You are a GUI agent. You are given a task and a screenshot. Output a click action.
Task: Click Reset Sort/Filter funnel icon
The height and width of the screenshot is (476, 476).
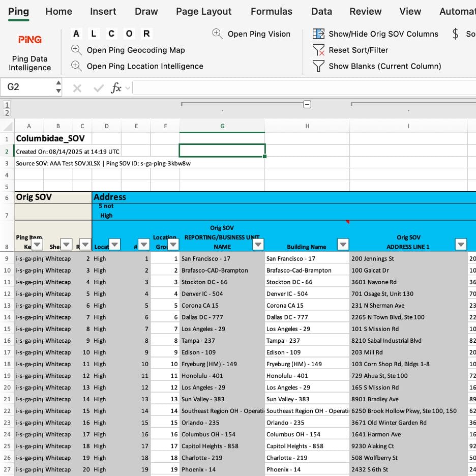point(318,50)
